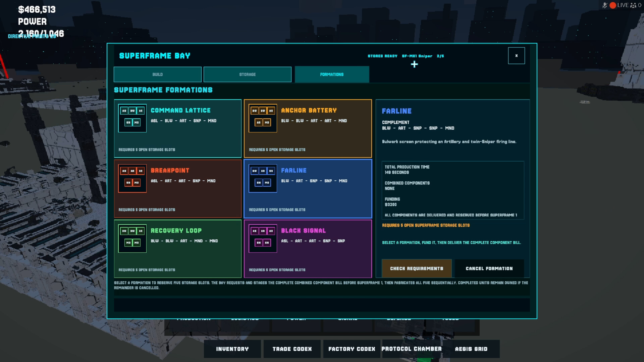The image size is (644, 362).
Task: Select the Anchor Battery formation title
Action: coord(309,110)
